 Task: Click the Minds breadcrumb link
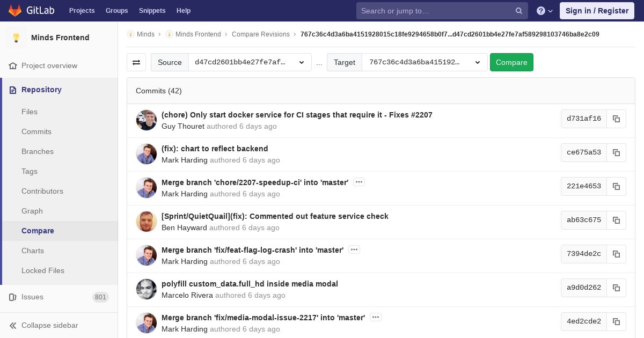click(145, 34)
